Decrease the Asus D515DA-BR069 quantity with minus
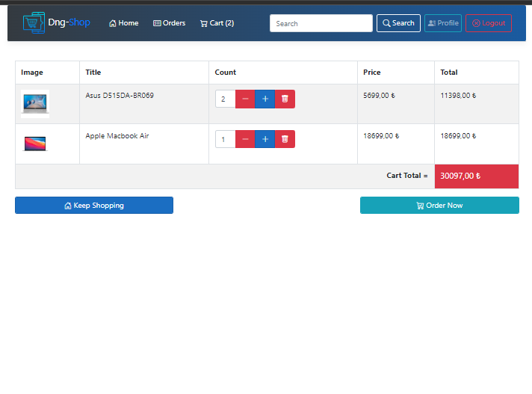The width and height of the screenshot is (532, 394). click(245, 99)
